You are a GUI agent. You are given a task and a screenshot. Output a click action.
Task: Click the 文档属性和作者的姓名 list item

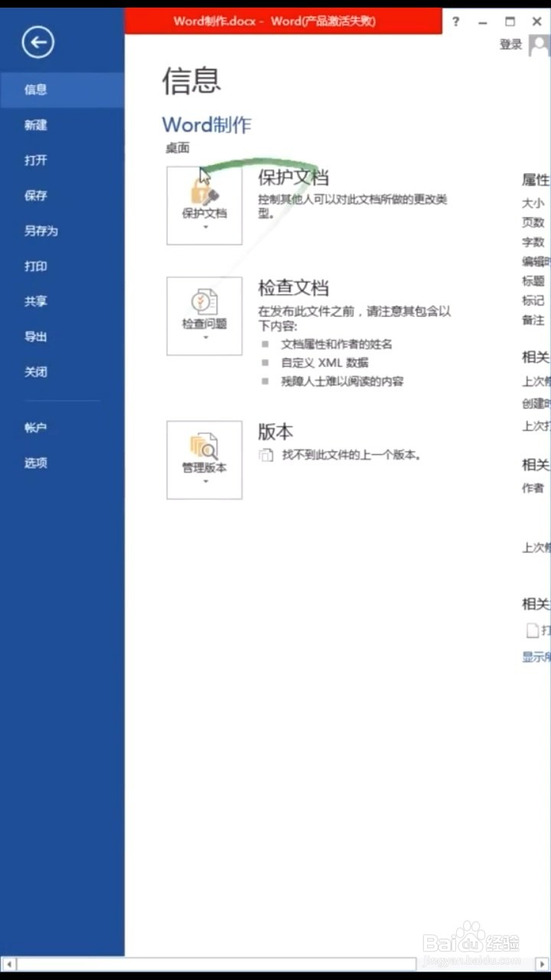point(337,344)
